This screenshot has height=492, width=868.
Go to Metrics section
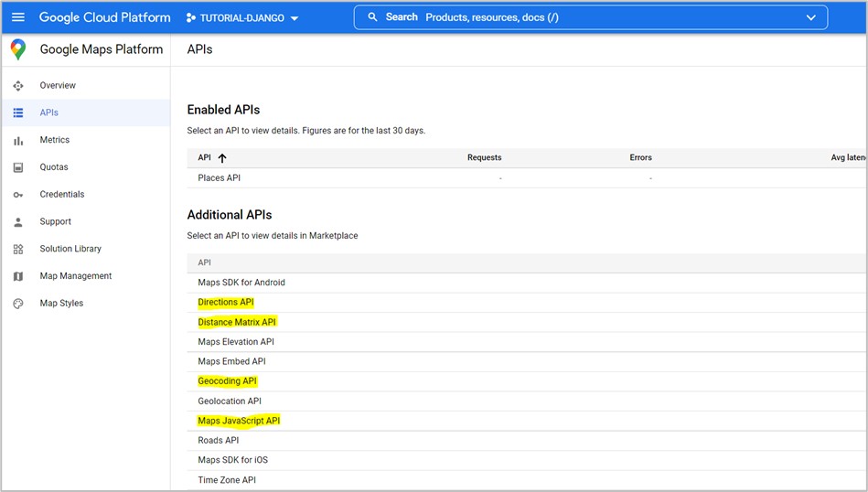(54, 140)
